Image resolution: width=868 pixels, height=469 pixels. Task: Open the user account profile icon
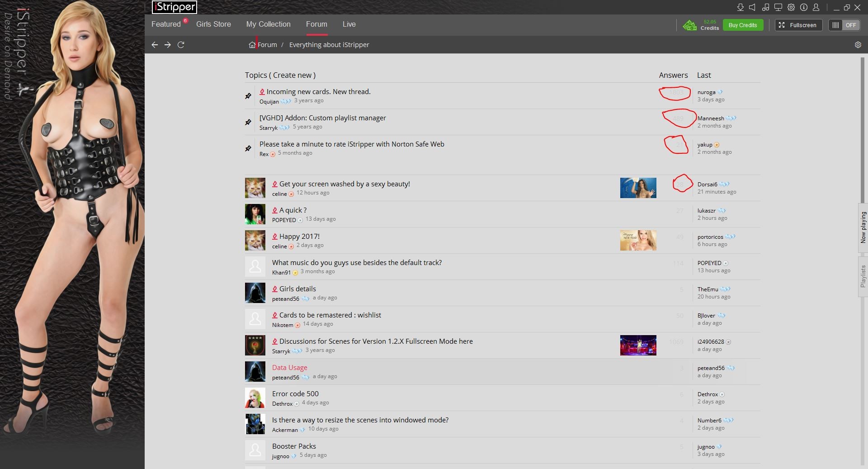click(816, 7)
